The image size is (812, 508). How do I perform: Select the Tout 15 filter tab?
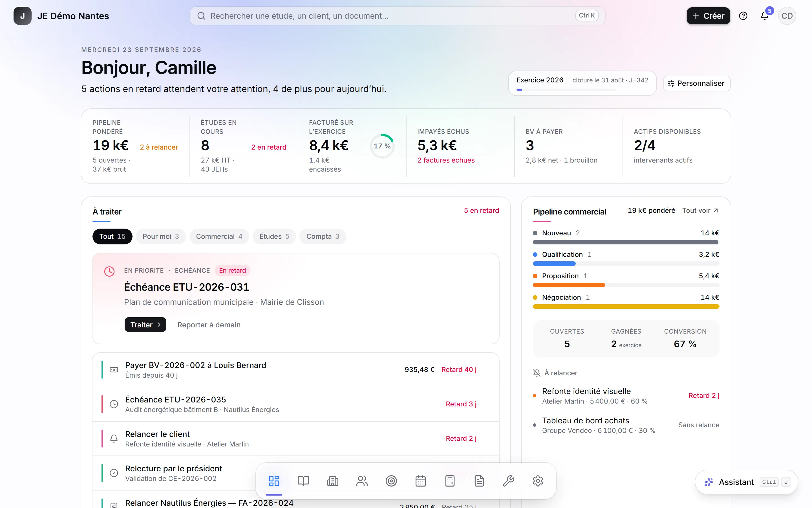coord(112,236)
